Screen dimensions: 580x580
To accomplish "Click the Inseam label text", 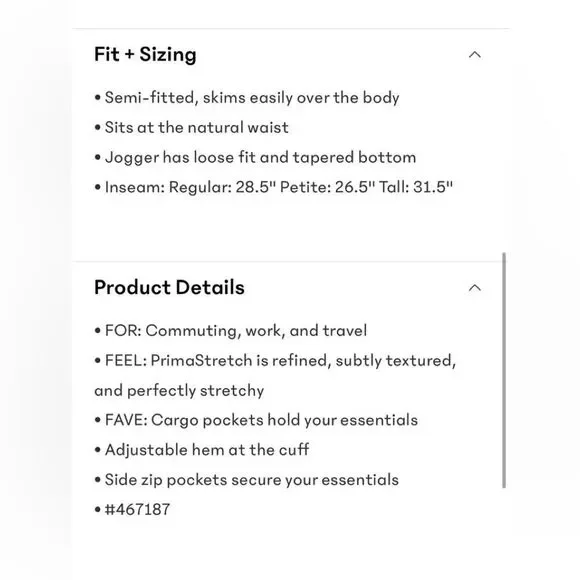I will coord(135,187).
